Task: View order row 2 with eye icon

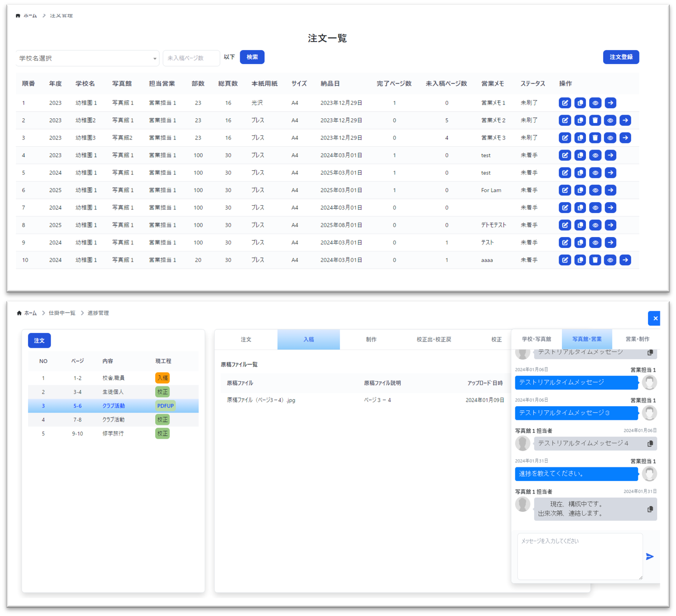Action: [610, 120]
